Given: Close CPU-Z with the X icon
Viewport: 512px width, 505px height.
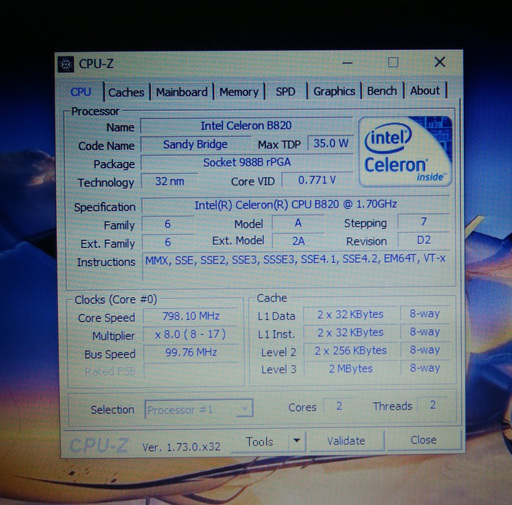Looking at the screenshot, I should 440,62.
